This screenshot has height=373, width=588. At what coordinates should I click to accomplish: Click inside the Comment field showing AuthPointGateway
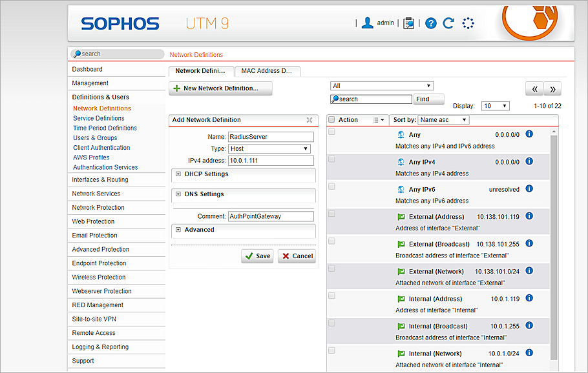(270, 216)
